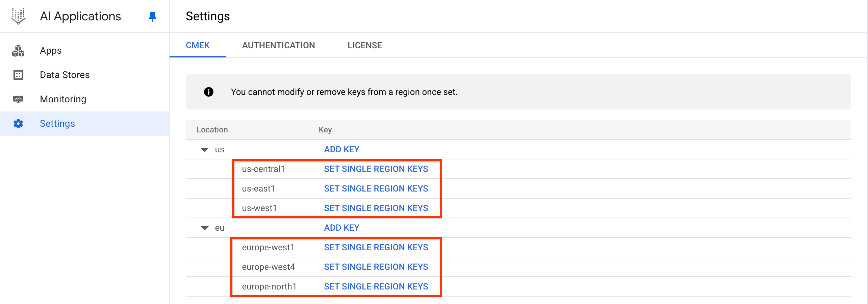This screenshot has width=868, height=304.
Task: Click the AI Applications logo icon
Action: [x=18, y=16]
